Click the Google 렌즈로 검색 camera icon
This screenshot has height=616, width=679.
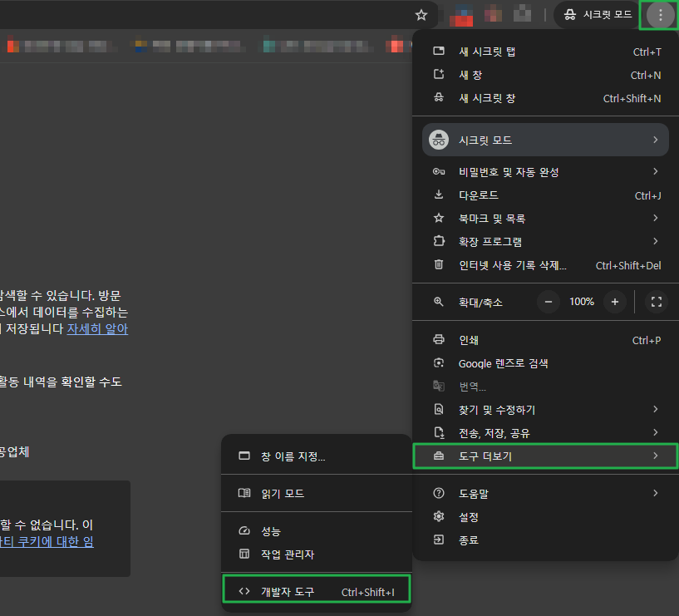(x=438, y=363)
